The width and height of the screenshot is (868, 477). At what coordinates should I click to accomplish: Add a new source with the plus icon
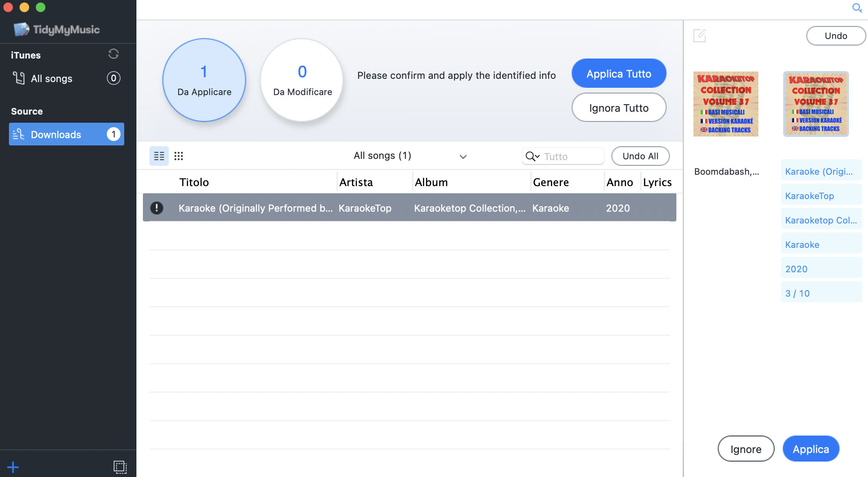pyautogui.click(x=13, y=467)
